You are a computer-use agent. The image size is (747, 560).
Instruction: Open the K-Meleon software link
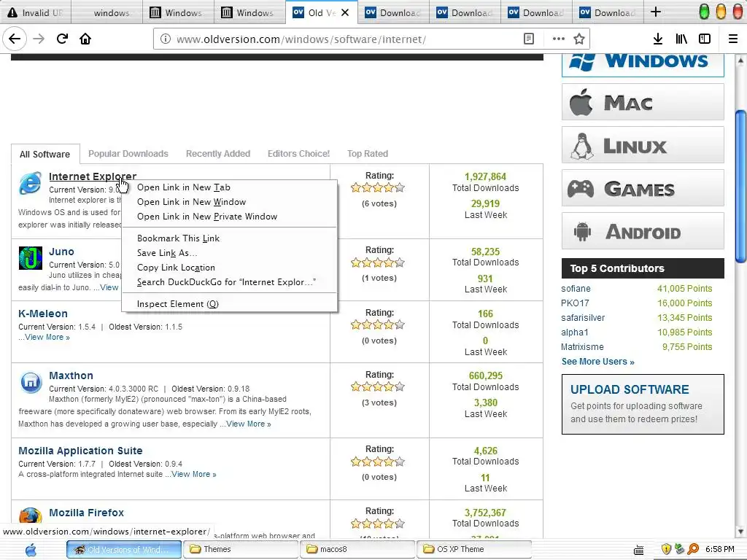point(43,314)
